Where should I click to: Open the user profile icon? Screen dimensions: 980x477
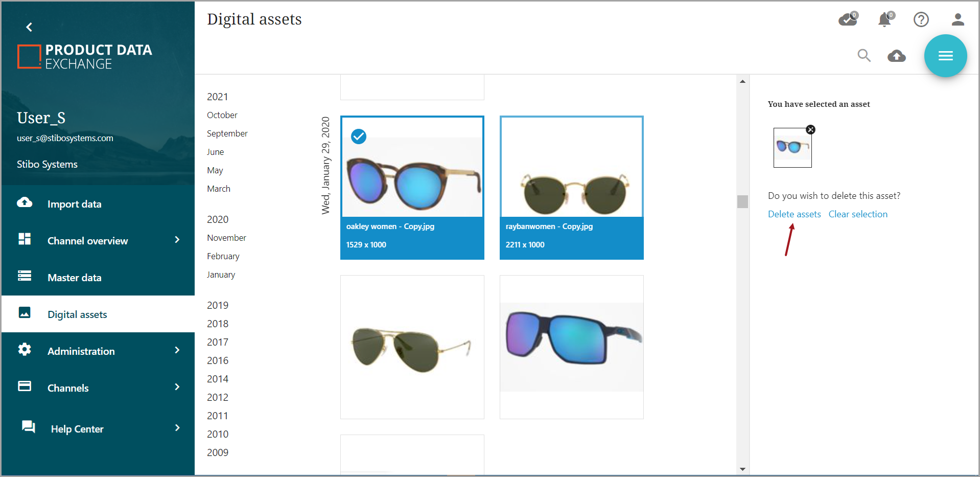point(958,20)
